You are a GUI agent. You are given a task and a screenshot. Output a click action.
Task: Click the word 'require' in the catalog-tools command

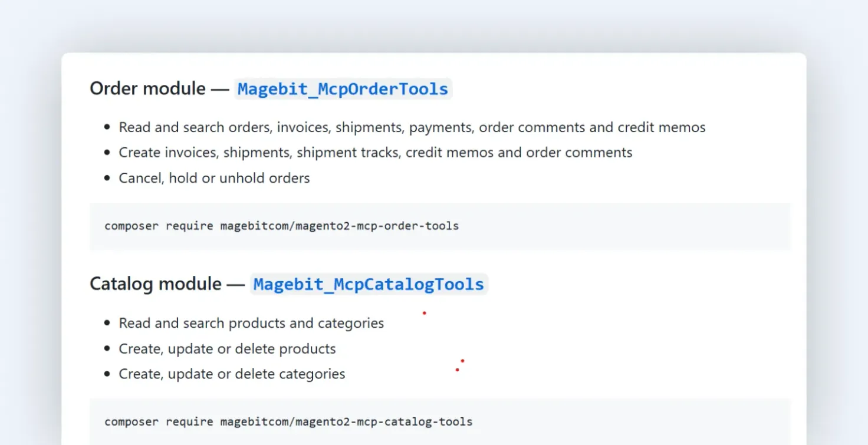pyautogui.click(x=189, y=421)
